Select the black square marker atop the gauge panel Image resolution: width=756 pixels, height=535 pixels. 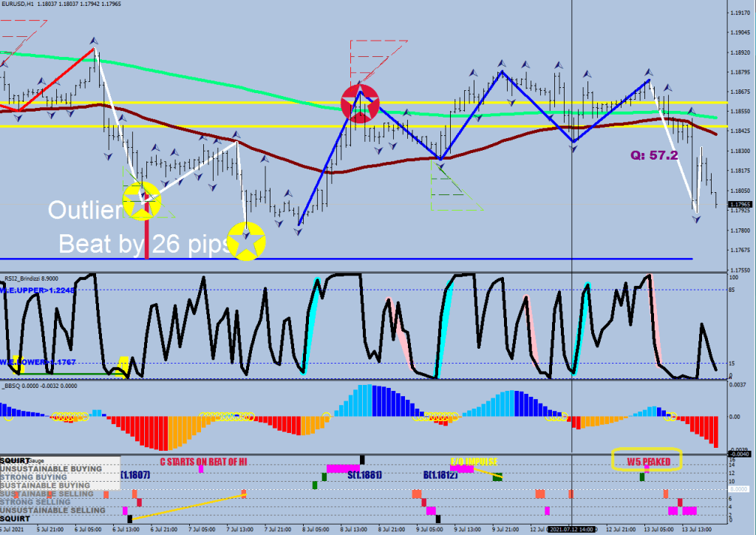(362, 460)
